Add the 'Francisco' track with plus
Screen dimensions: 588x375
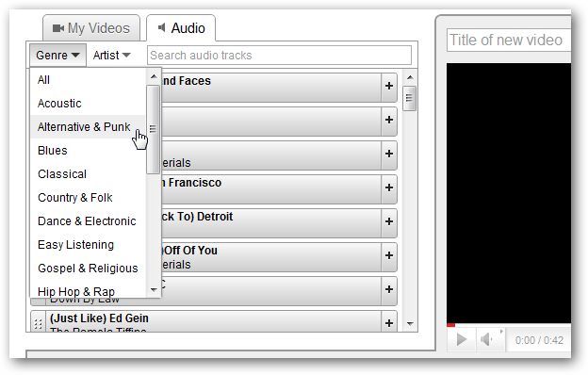tap(389, 187)
